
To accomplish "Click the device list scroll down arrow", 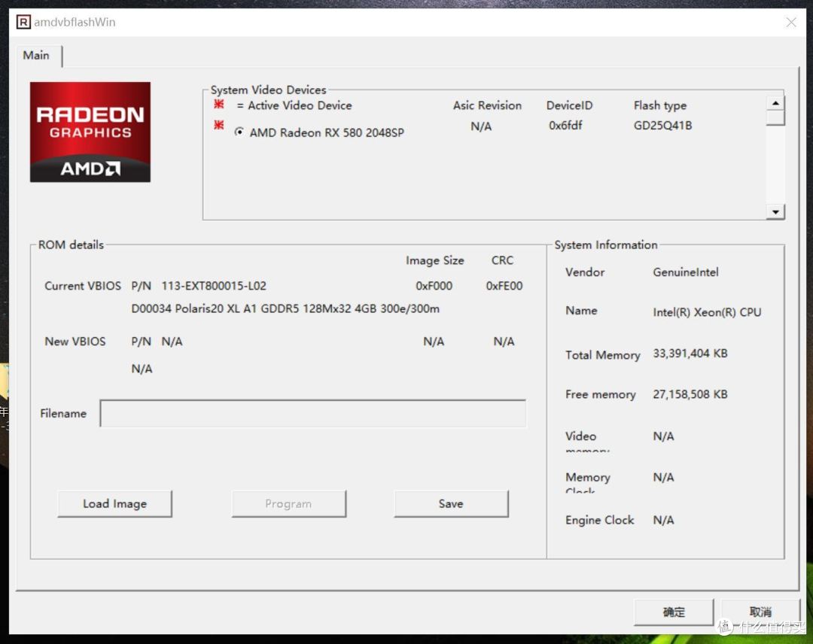I will 775,212.
